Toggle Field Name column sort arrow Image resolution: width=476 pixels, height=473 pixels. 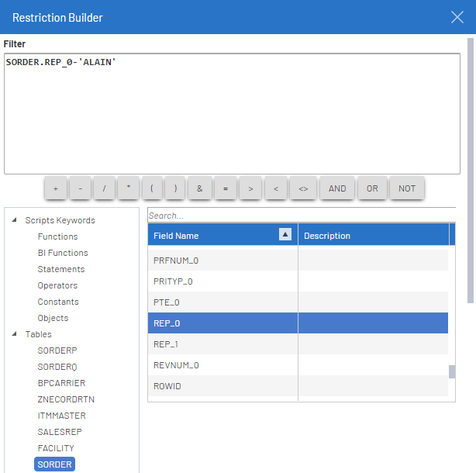285,235
